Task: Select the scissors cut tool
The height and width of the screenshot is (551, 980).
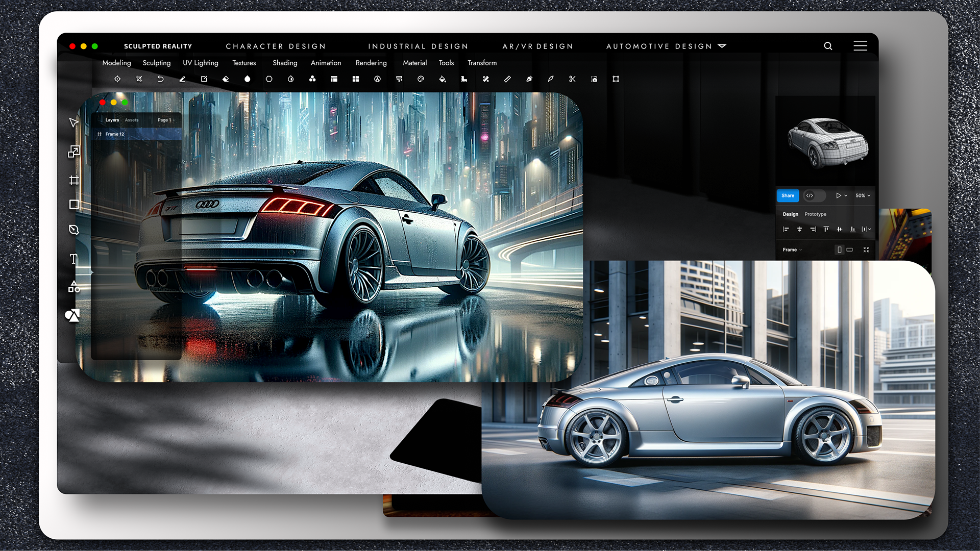Action: (572, 79)
